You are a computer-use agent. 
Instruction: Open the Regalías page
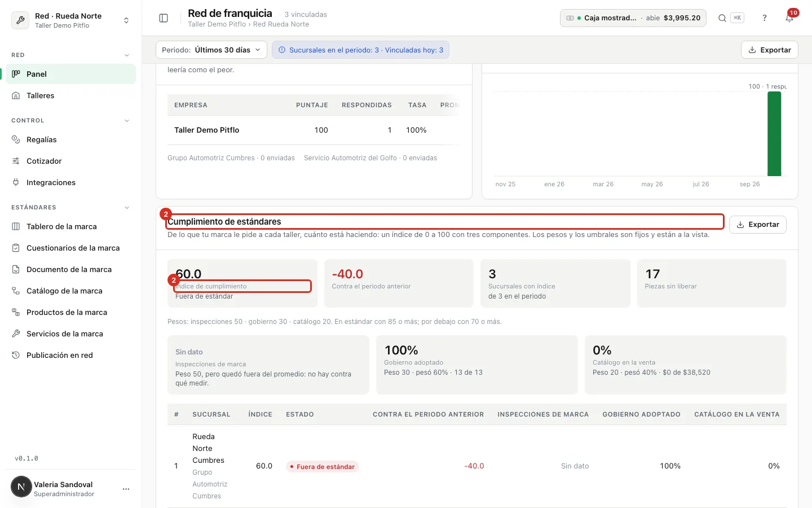pos(71,139)
